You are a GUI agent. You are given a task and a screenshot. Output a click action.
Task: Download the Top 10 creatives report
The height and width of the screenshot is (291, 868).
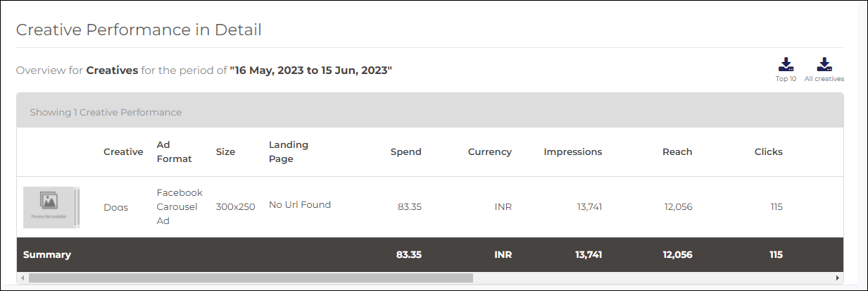click(786, 70)
